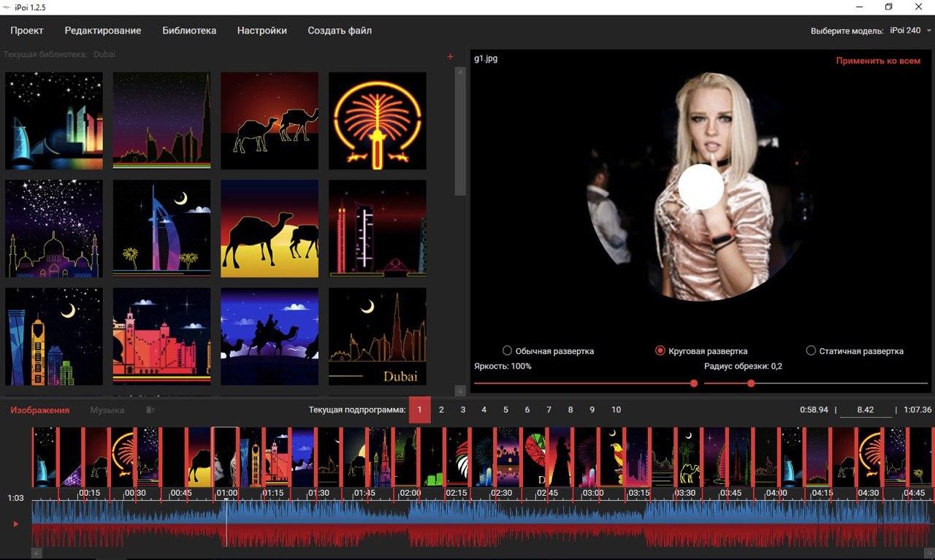This screenshot has height=560, width=935.
Task: Select subprogram number 1
Action: pyautogui.click(x=419, y=410)
